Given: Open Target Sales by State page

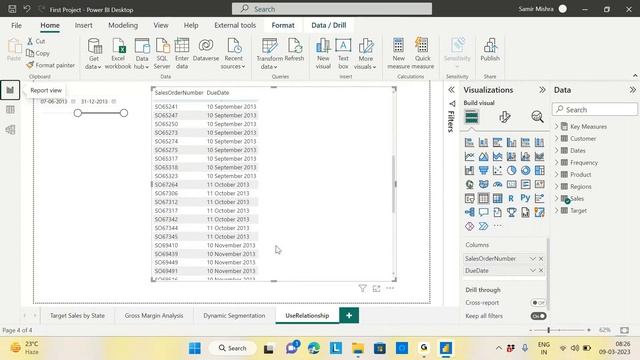Looking at the screenshot, I should pos(77,316).
